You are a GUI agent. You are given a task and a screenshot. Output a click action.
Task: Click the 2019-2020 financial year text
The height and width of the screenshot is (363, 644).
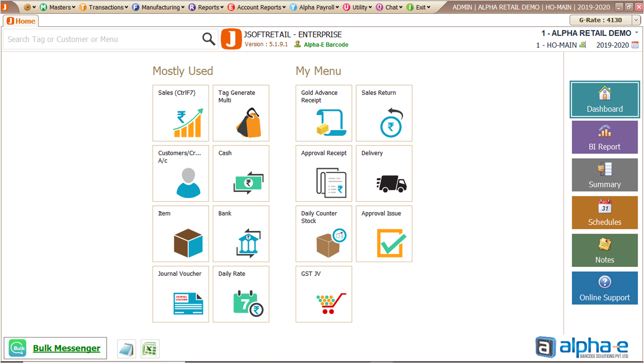pos(613,45)
